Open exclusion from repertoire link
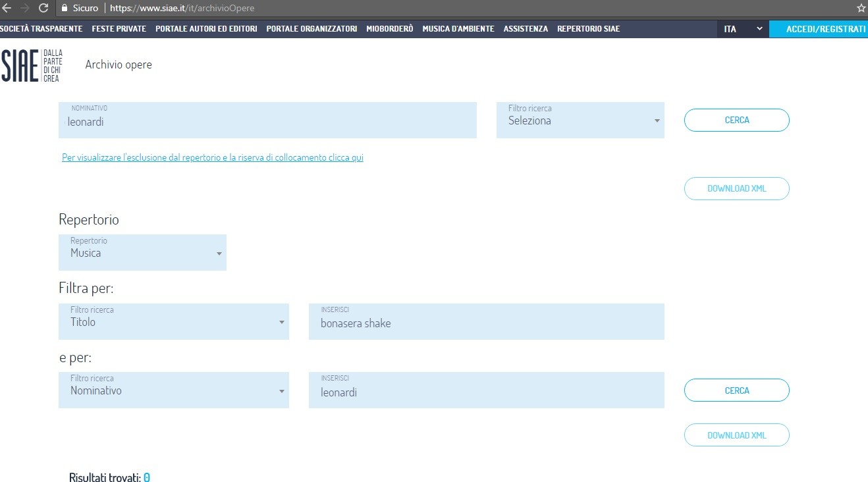Screen dimensions: 868x482 [x=213, y=158]
